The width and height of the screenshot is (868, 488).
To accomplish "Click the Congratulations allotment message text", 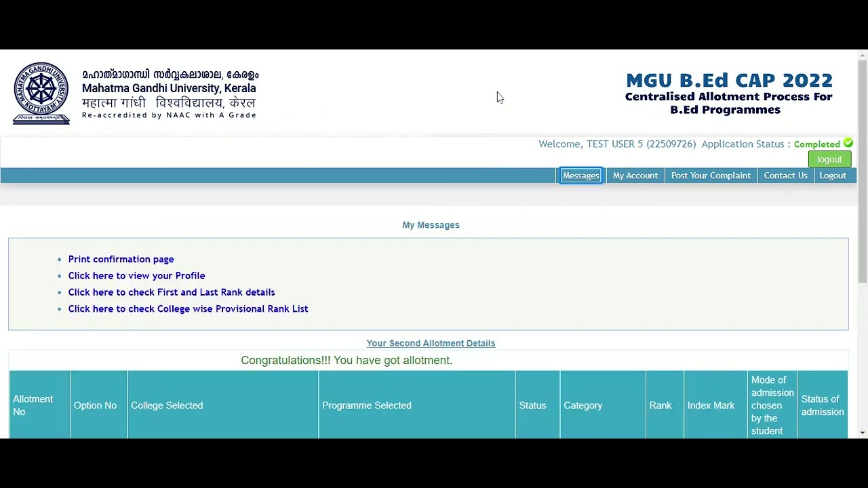I will click(347, 360).
